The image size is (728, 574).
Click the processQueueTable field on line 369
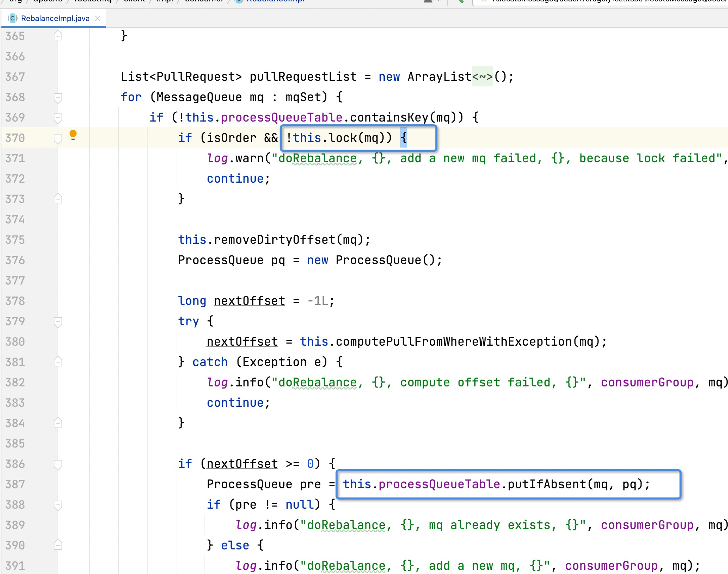point(281,118)
